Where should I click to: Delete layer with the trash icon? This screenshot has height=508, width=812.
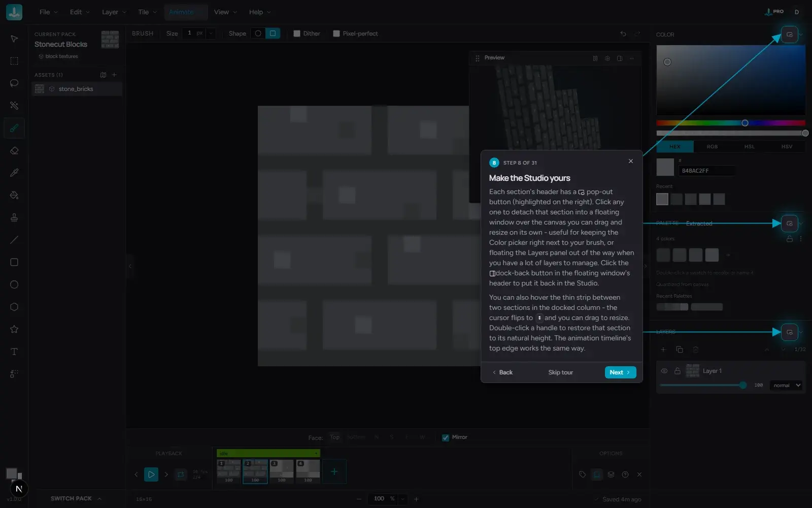tap(696, 350)
